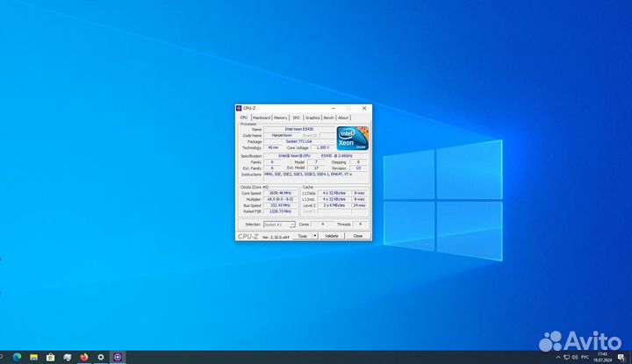Switch to the Memory tab
The width and height of the screenshot is (632, 364).
[x=281, y=117]
